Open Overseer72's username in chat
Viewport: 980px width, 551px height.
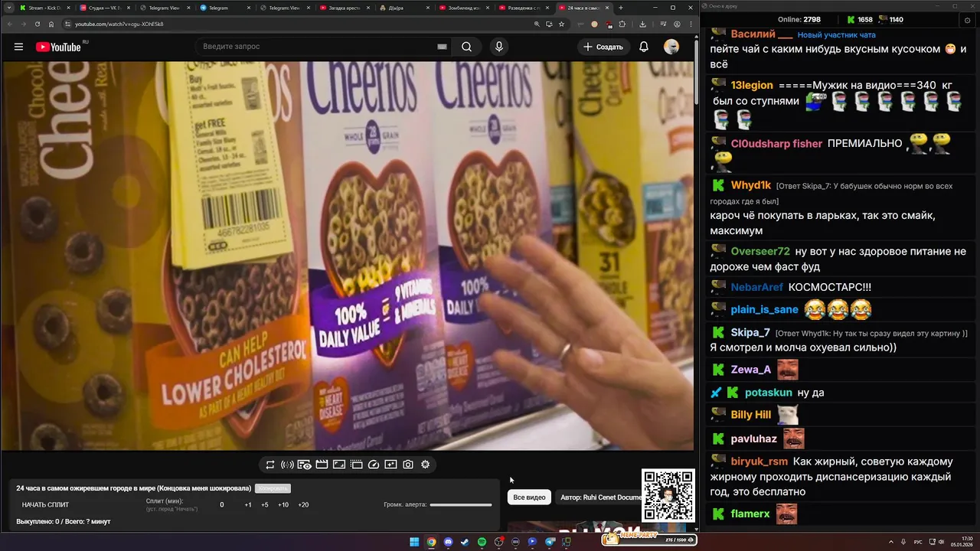coord(760,251)
